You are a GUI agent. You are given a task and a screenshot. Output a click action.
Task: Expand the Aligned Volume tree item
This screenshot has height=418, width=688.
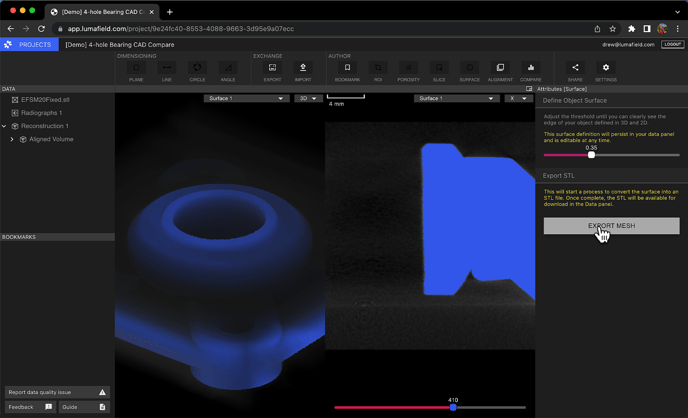(x=12, y=139)
